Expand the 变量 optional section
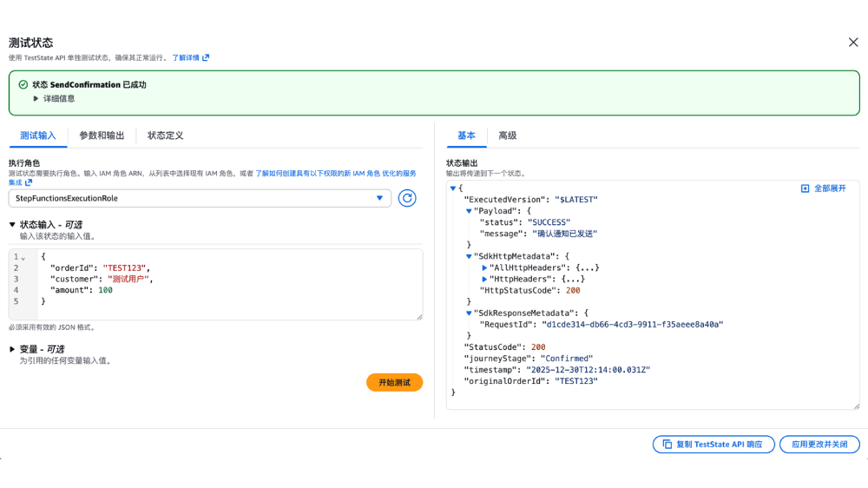This screenshot has width=868, height=488. click(x=13, y=349)
